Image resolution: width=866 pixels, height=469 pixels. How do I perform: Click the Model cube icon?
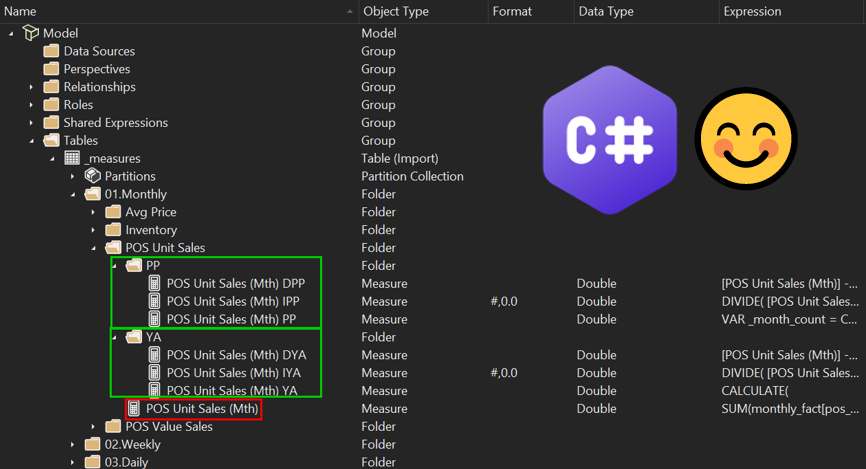[31, 33]
